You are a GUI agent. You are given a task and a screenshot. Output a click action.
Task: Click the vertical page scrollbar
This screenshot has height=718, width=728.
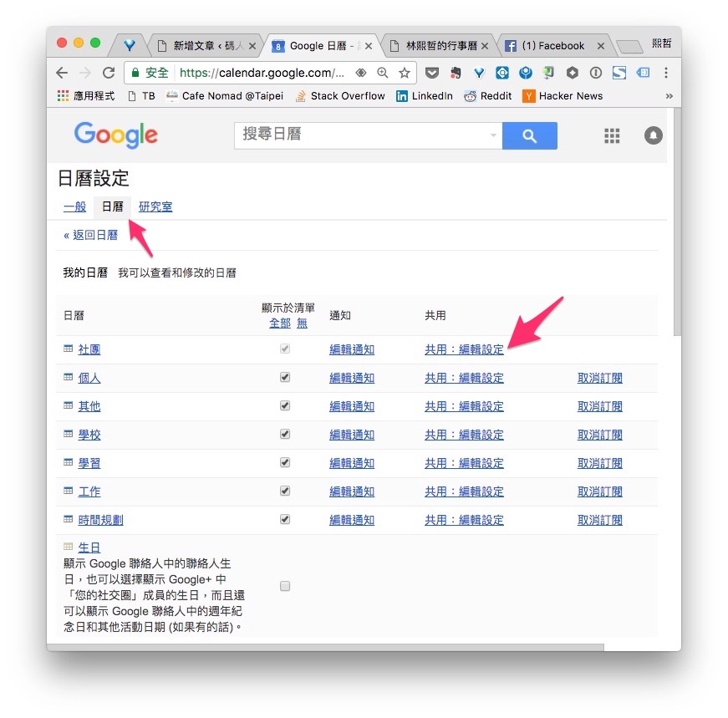coord(677,222)
